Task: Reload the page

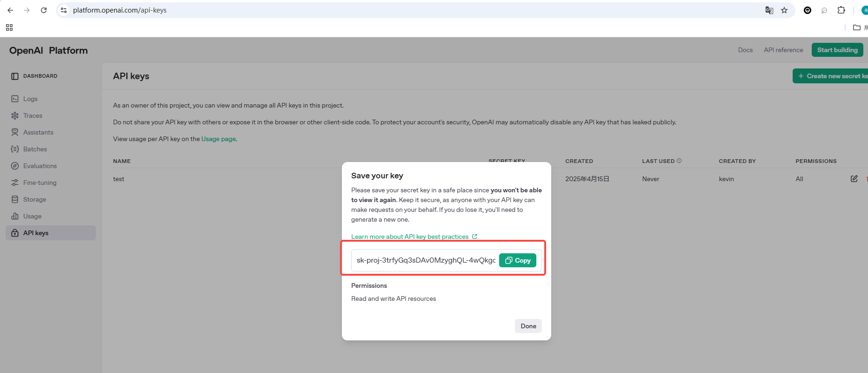Action: (44, 10)
